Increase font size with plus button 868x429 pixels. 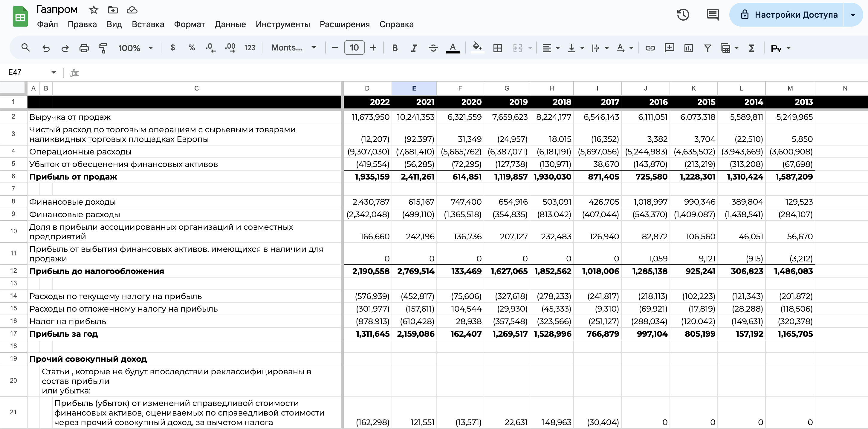[x=373, y=48]
